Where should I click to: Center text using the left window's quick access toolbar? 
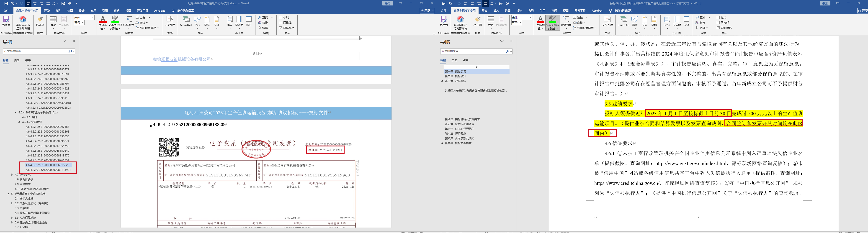(35, 3)
